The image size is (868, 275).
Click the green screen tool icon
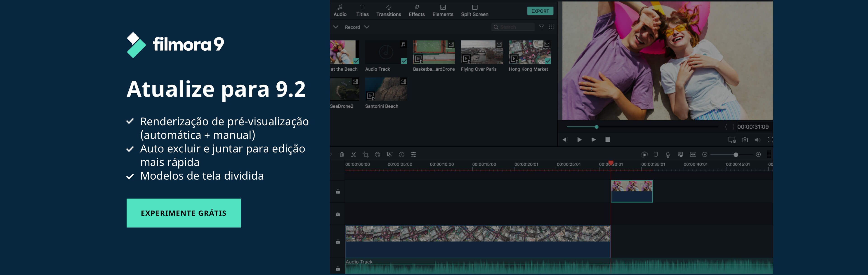pos(389,154)
